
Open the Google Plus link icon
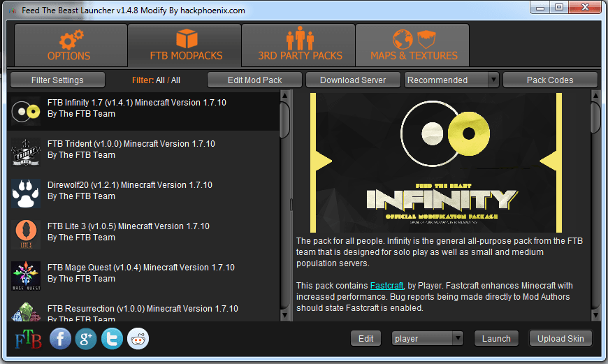[86, 338]
